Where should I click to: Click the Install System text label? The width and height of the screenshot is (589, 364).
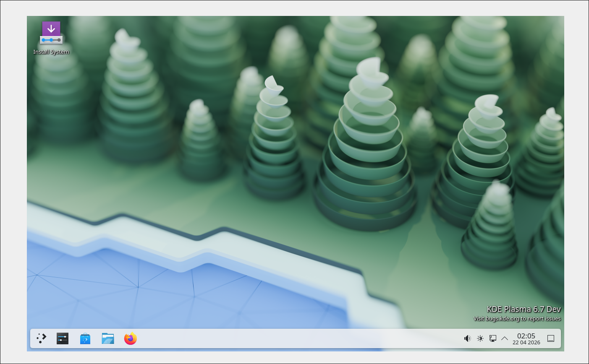[51, 52]
